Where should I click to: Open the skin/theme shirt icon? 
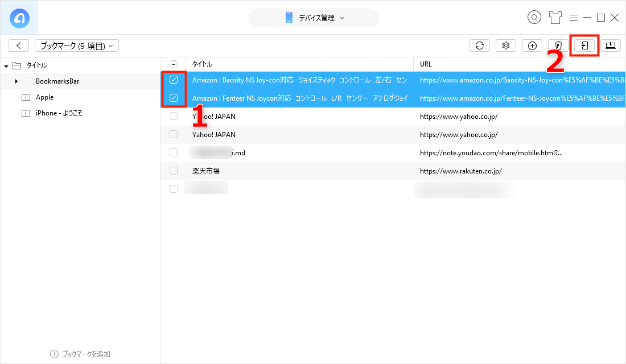tap(555, 18)
